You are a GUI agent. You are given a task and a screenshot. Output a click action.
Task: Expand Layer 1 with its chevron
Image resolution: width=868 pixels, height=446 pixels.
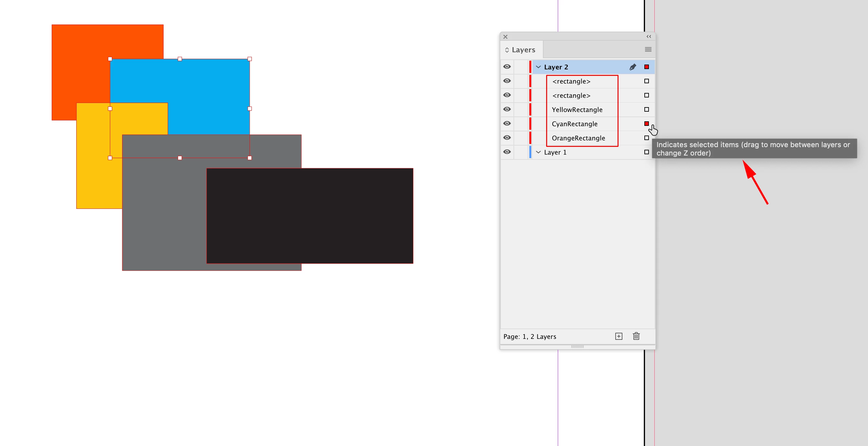[x=538, y=152]
